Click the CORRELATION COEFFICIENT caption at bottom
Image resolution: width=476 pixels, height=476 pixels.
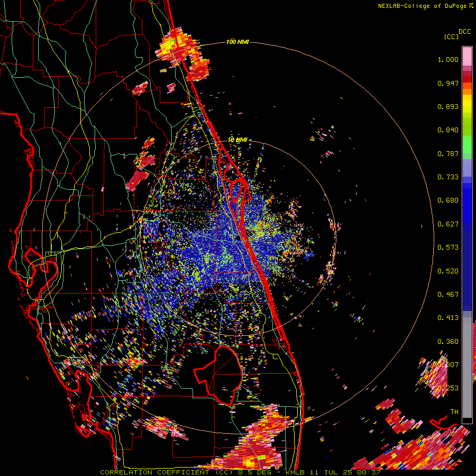point(240,472)
